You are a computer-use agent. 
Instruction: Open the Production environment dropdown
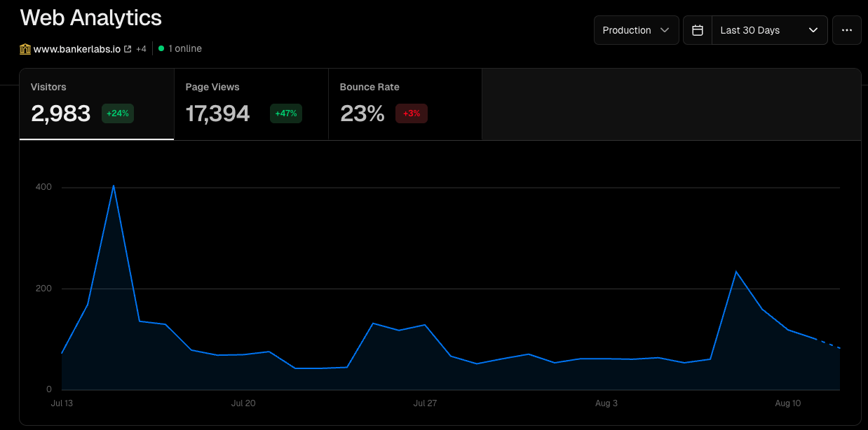(x=636, y=30)
